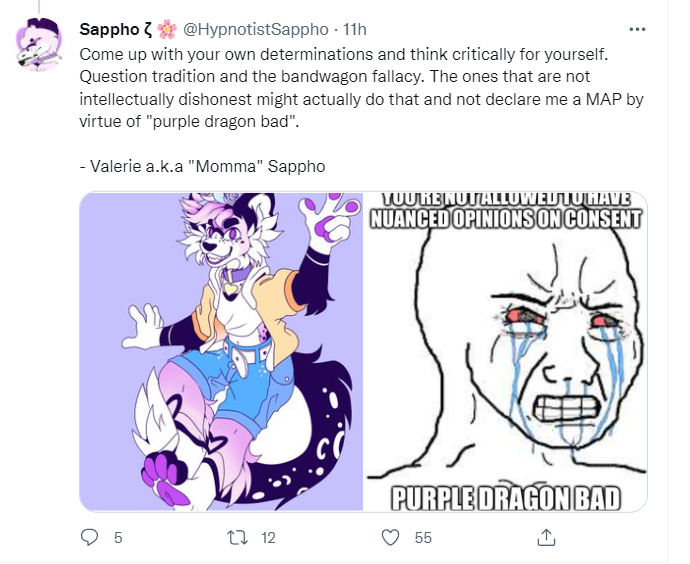Click the thread connector line above avatar

39,6
